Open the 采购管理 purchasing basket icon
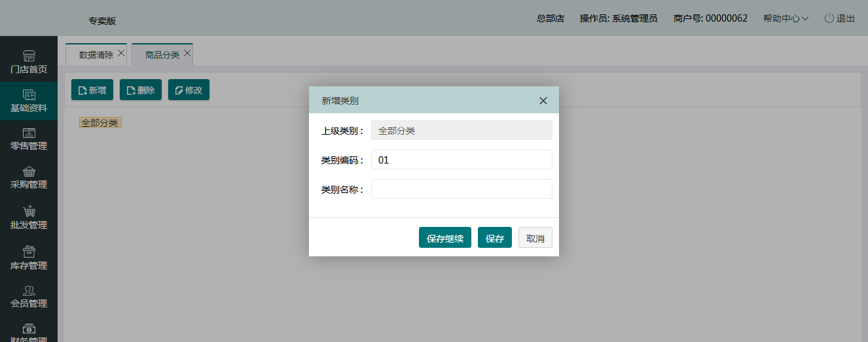The height and width of the screenshot is (342, 868). point(29,172)
